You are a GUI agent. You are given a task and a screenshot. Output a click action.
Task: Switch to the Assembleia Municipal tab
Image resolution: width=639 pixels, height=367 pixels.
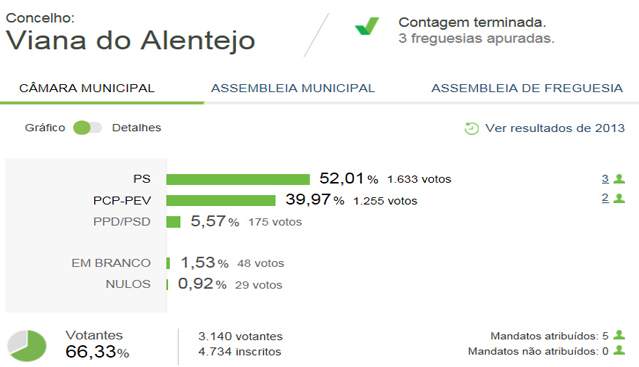pos(293,88)
